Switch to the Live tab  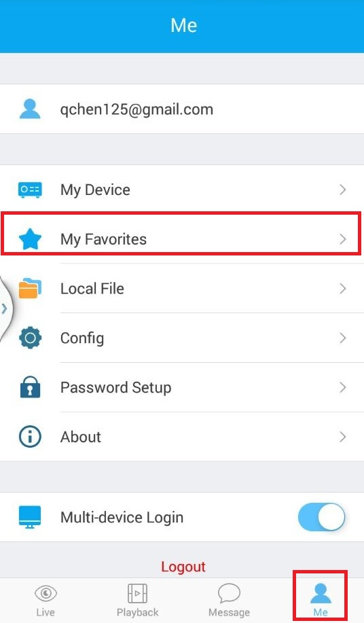tap(45, 601)
